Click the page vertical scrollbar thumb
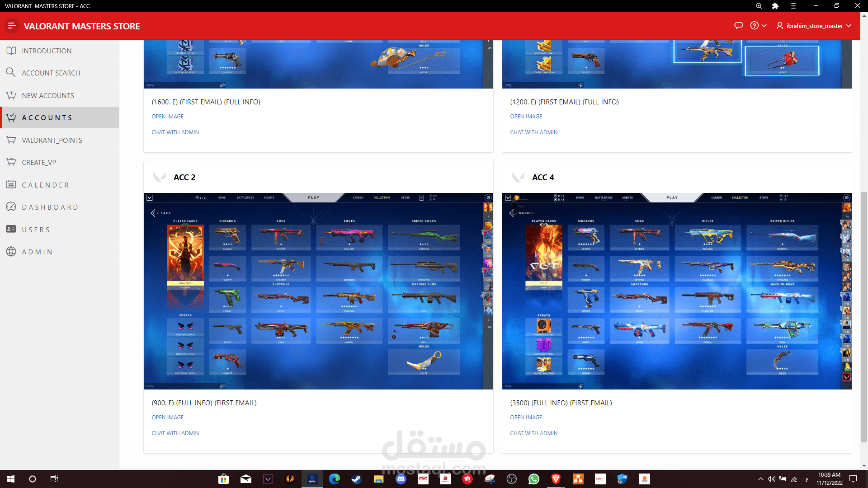This screenshot has width=868, height=488. coord(864,316)
